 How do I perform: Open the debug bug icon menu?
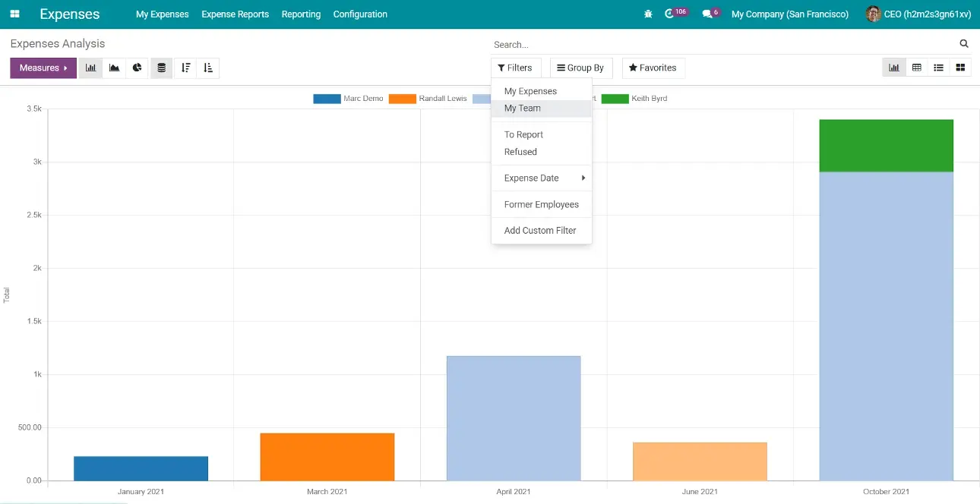tap(648, 14)
